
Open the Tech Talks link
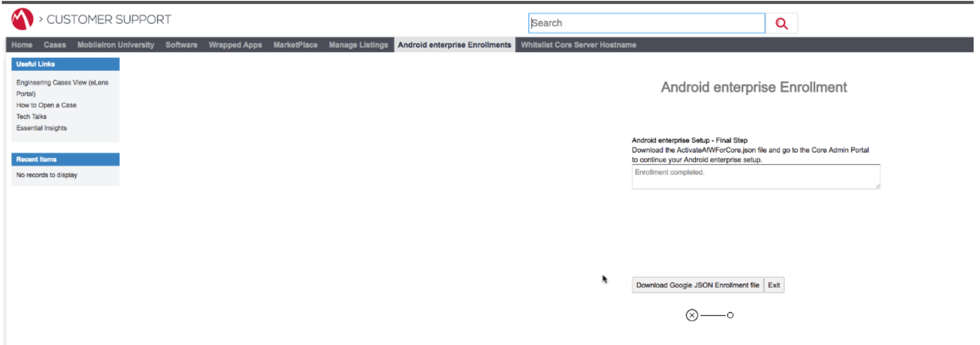(31, 117)
